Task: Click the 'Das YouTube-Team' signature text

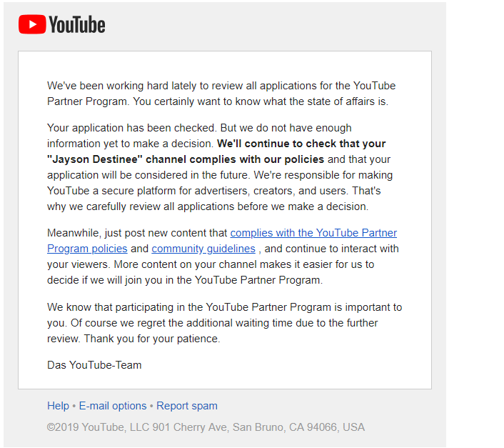Action: click(94, 365)
